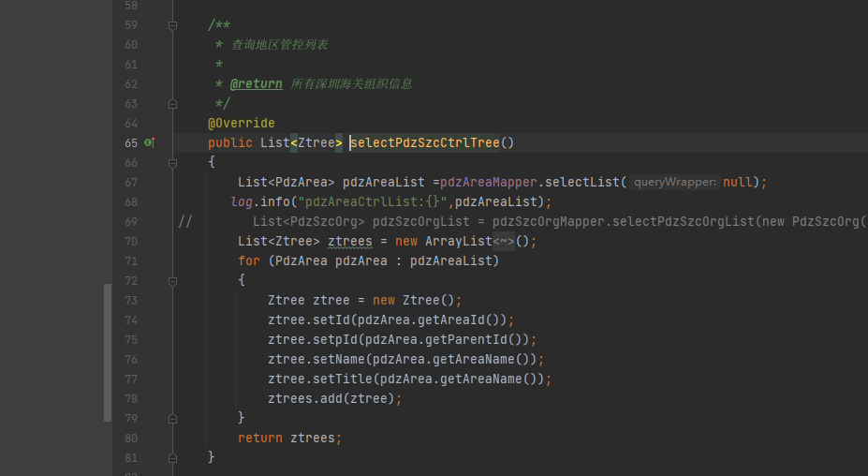
Task: Click the comment text 所有深圳海关组织信息
Action: 351,84
